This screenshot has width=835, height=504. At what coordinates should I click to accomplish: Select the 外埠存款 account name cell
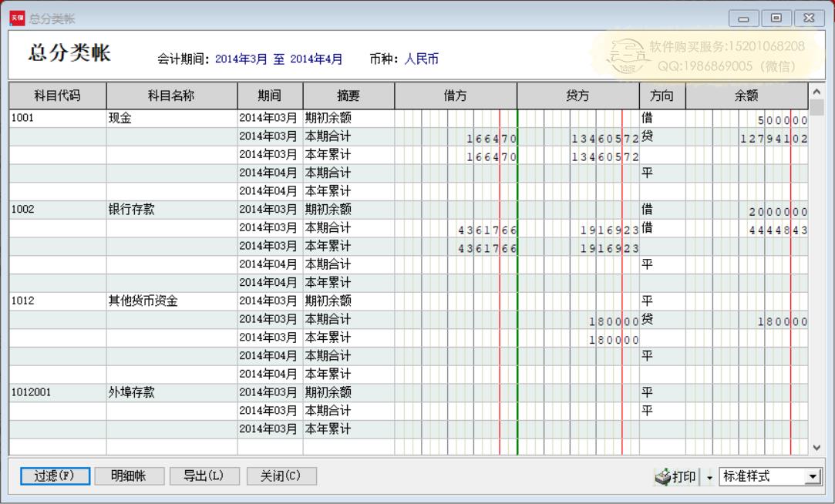pos(171,391)
